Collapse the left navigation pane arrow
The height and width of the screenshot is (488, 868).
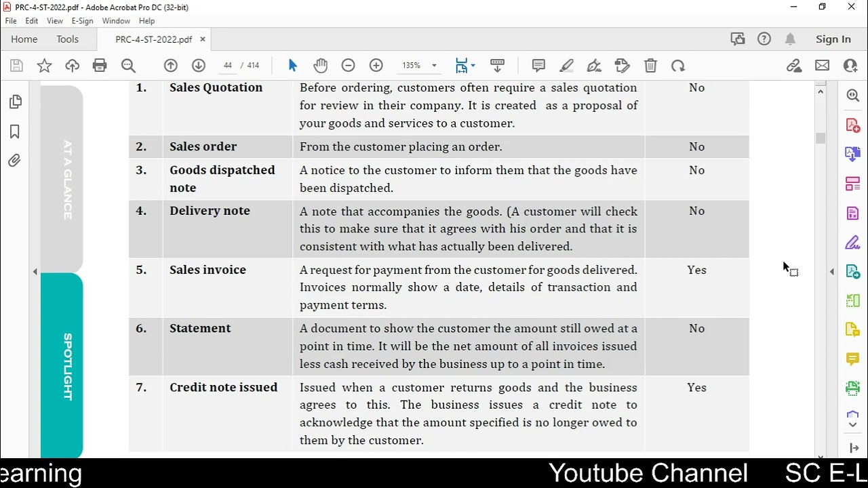[35, 272]
